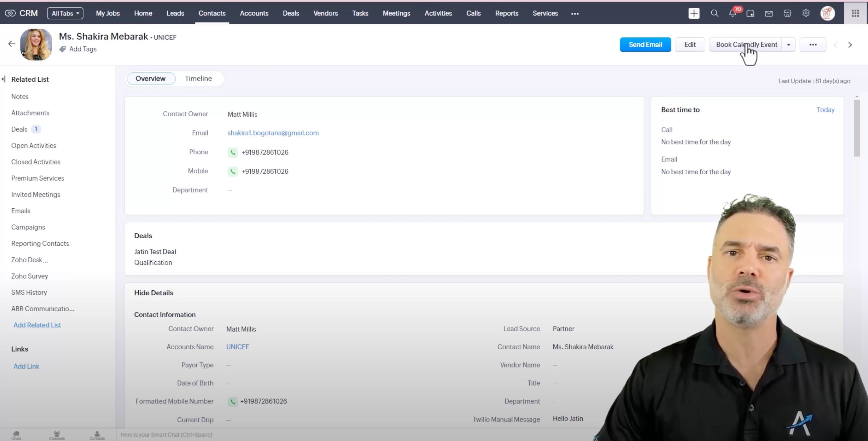Open the mail envelope icon
868x441 pixels.
click(768, 13)
